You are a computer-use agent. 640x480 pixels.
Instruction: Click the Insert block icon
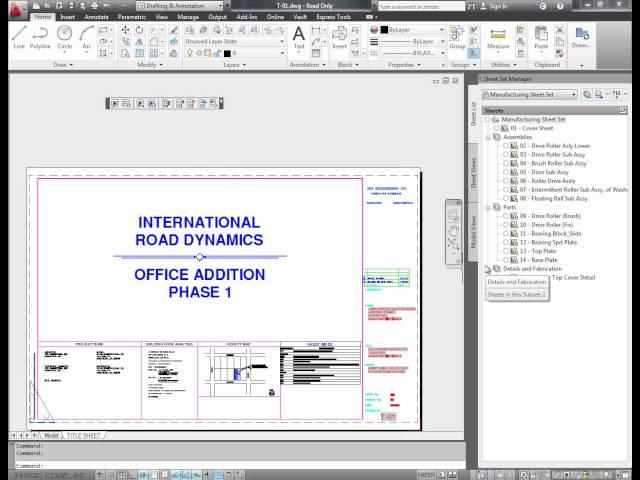[x=340, y=37]
